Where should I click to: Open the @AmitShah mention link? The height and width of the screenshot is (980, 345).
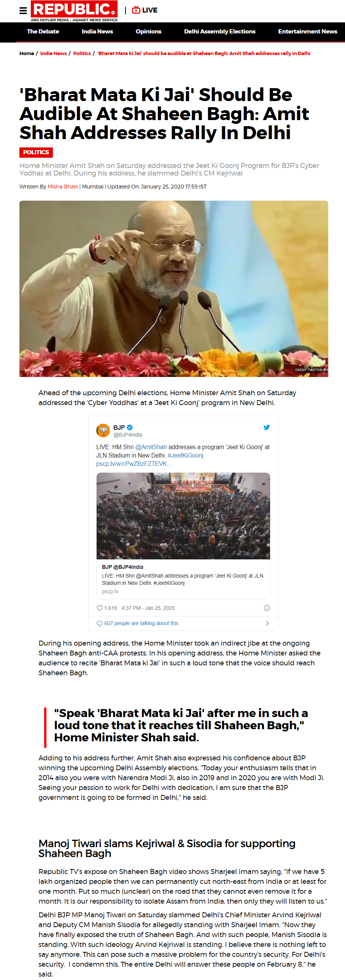tap(151, 447)
